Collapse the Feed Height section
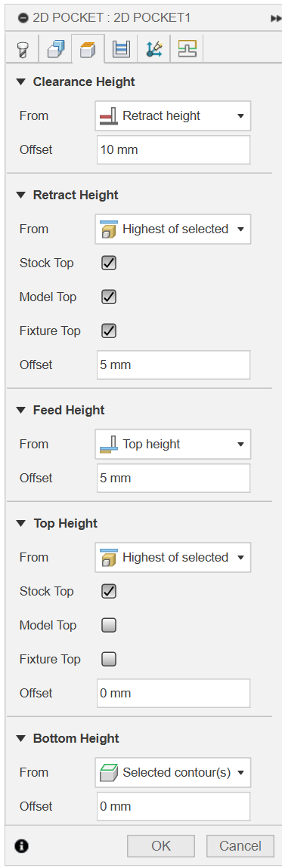282x868 pixels. pyautogui.click(x=21, y=410)
